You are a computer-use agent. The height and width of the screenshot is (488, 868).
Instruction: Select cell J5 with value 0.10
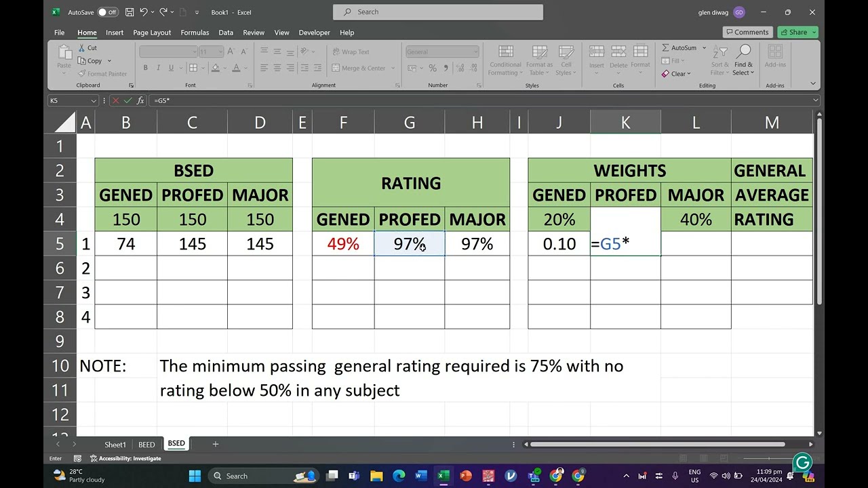point(559,244)
